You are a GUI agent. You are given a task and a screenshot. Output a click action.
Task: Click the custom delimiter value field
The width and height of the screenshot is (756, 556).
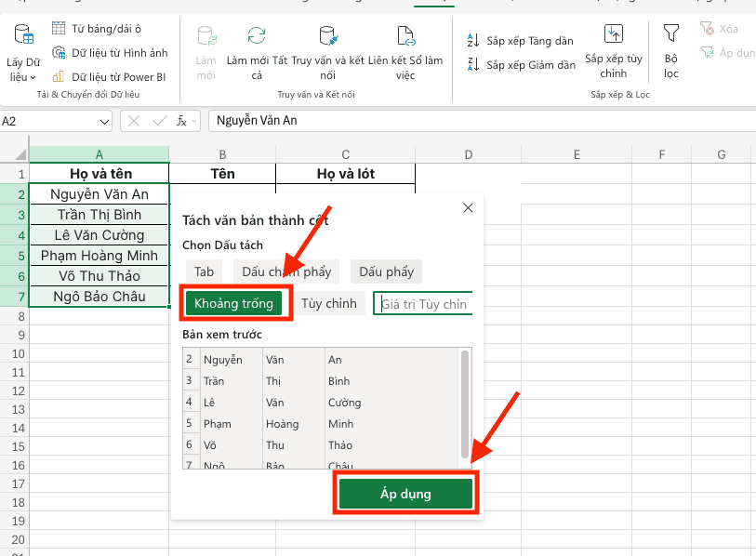(x=424, y=304)
